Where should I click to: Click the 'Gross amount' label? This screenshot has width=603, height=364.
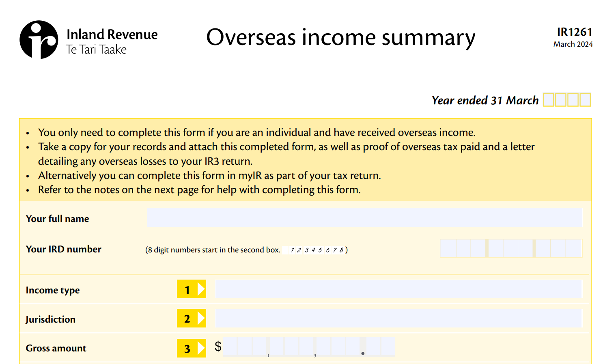(x=56, y=348)
